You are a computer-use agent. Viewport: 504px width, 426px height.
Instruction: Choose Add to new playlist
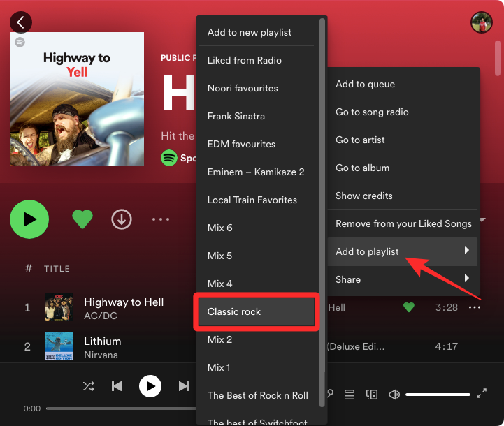(x=256, y=32)
